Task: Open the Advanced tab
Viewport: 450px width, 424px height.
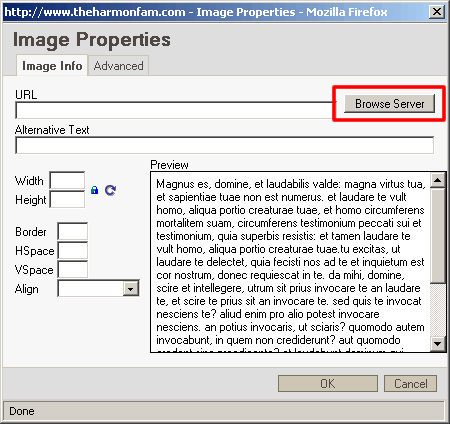Action: (118, 66)
